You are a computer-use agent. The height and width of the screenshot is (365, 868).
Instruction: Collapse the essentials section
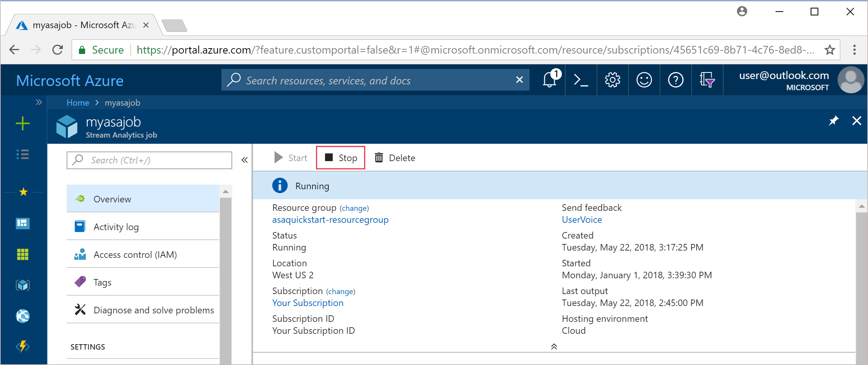(x=554, y=346)
